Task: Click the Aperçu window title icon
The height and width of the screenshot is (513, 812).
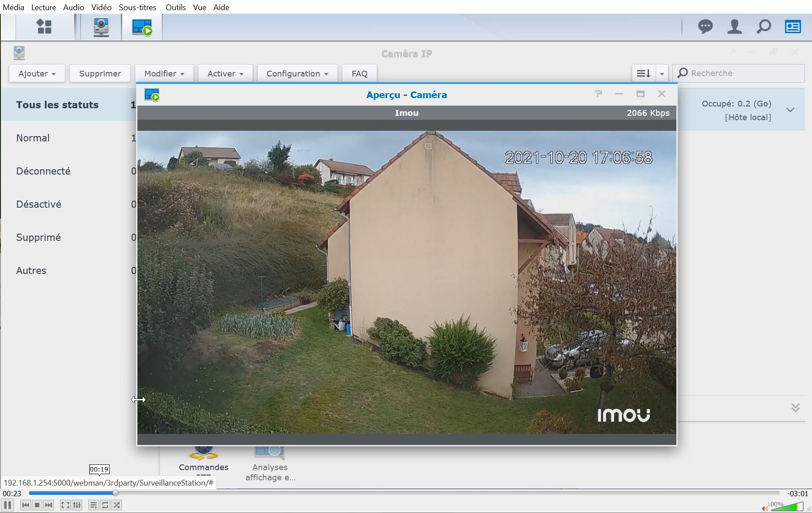Action: 152,95
